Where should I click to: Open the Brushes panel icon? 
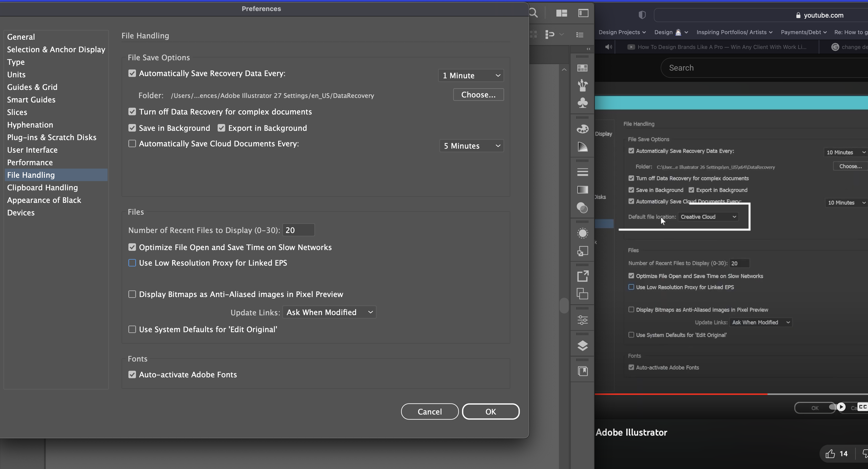582,86
